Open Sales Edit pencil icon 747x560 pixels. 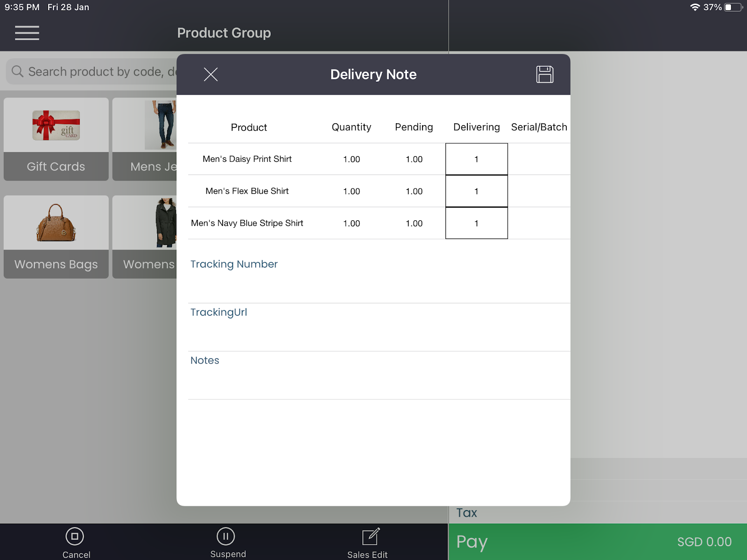tap(371, 537)
